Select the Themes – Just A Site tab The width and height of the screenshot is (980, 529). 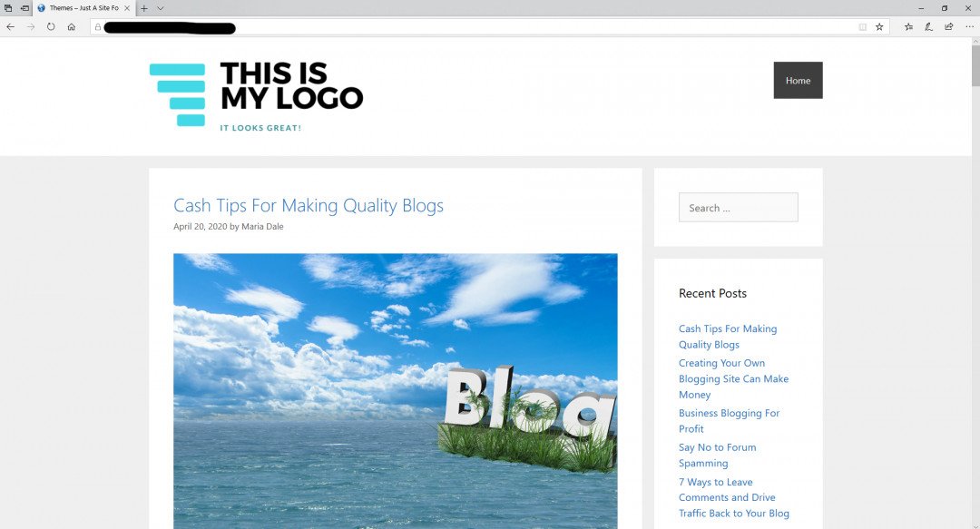coord(78,8)
